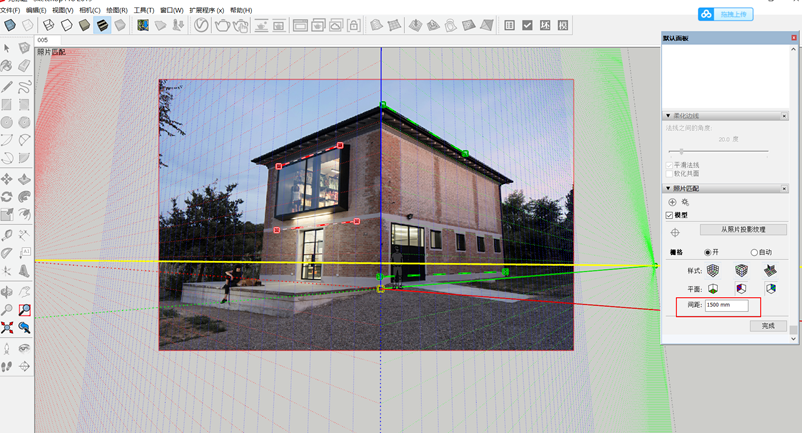Activate the Orbit camera tool

7,291
